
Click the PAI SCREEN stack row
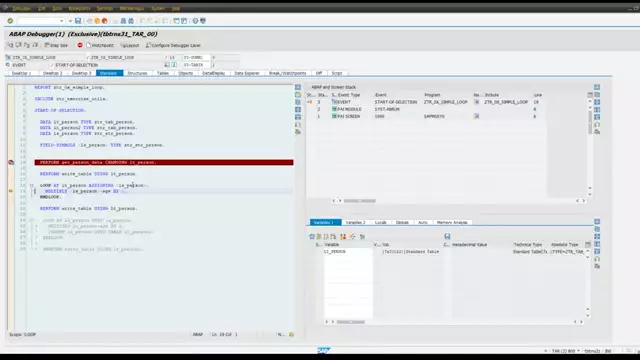(x=426, y=116)
